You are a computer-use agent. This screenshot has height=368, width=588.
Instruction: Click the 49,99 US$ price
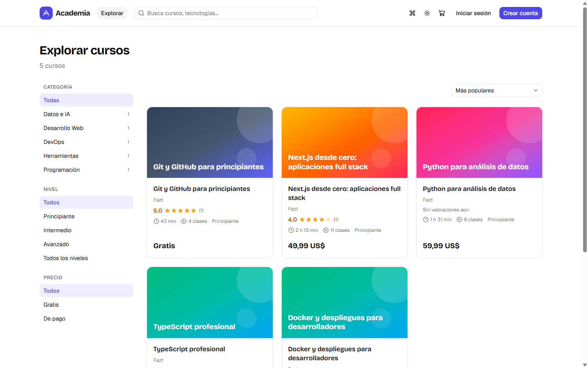307,246
